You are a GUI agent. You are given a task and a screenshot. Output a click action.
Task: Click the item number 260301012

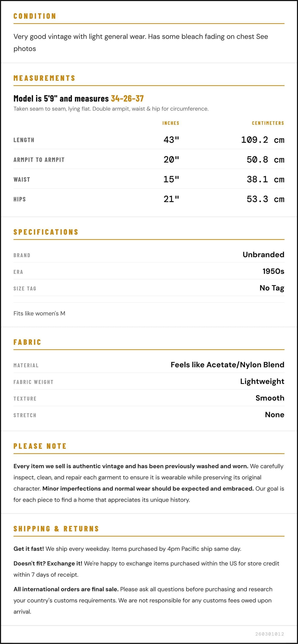point(270,634)
